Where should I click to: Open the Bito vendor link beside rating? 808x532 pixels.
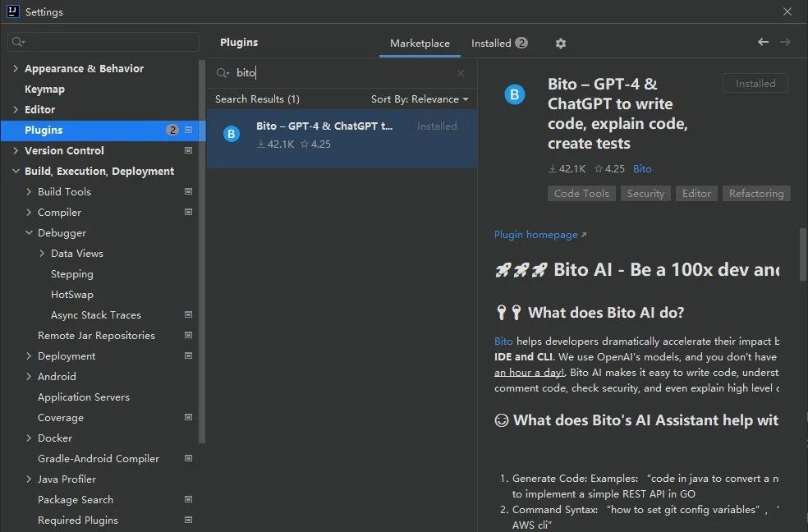coord(642,169)
